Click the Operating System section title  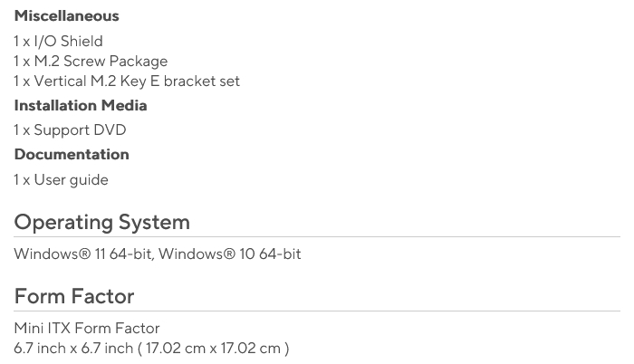coord(101,222)
